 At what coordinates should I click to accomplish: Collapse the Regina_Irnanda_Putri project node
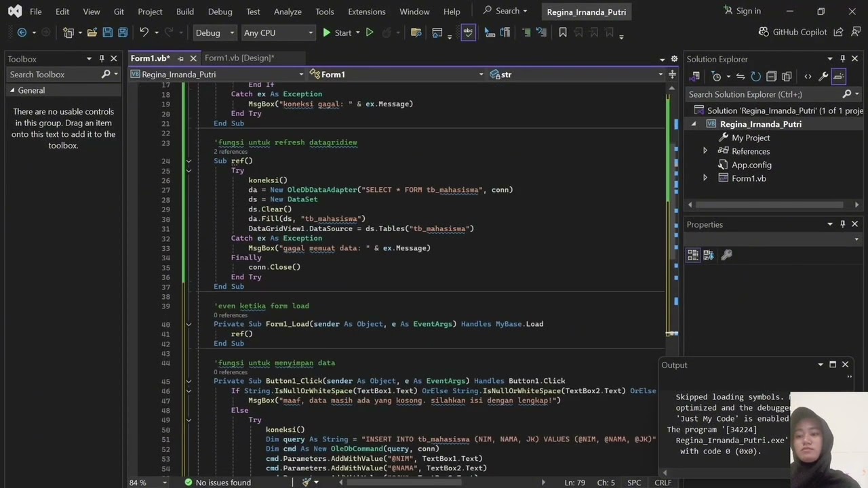[x=694, y=124]
